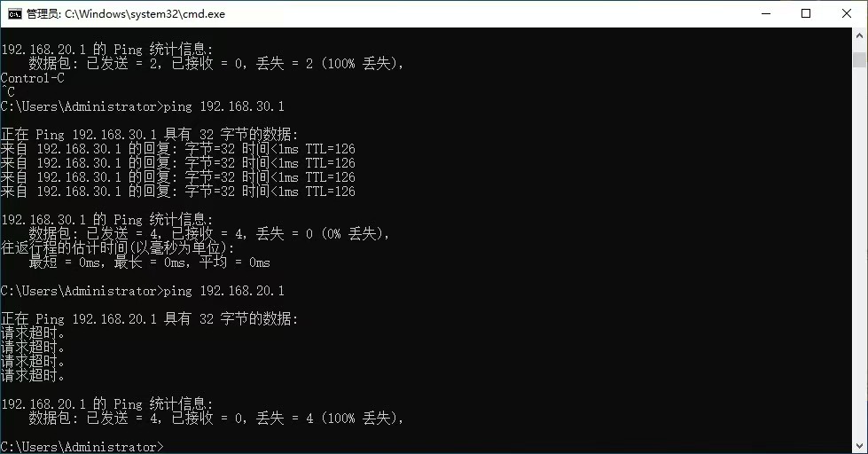Click the last '请求超时' line

coord(34,376)
